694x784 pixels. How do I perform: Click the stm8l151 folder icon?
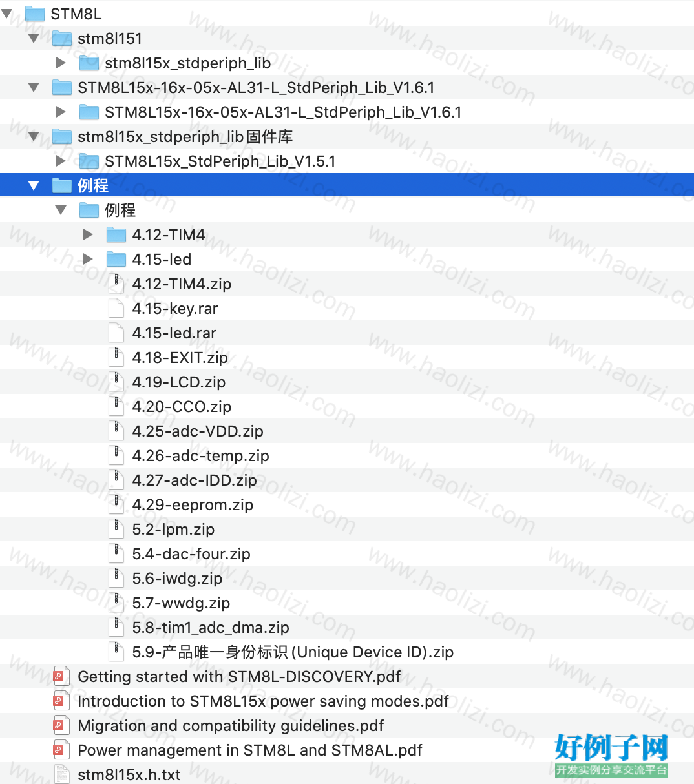[x=61, y=38]
